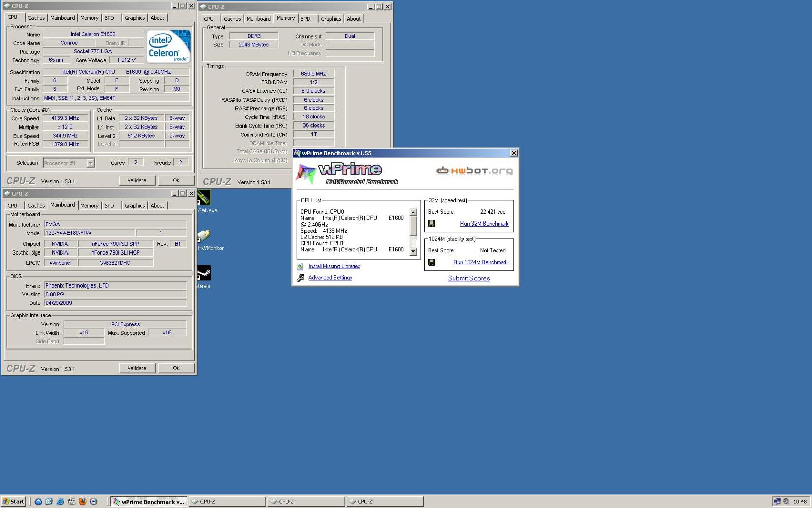Open the Advanced Settings link
This screenshot has height=508, width=812.
point(330,278)
